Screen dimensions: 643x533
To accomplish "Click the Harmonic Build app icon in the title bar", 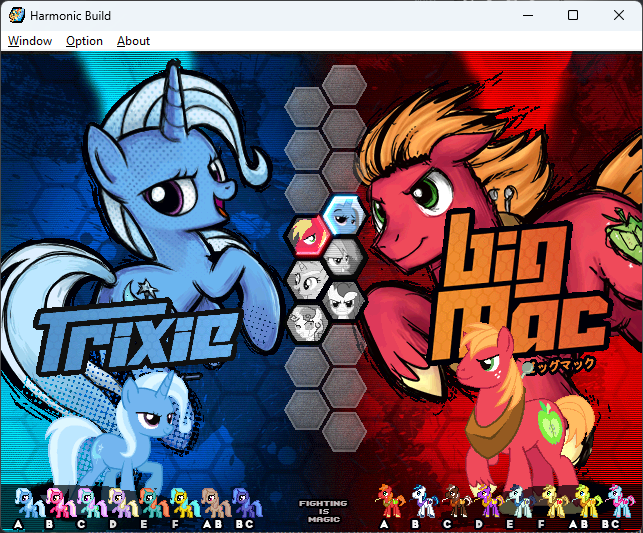I will (17, 16).
